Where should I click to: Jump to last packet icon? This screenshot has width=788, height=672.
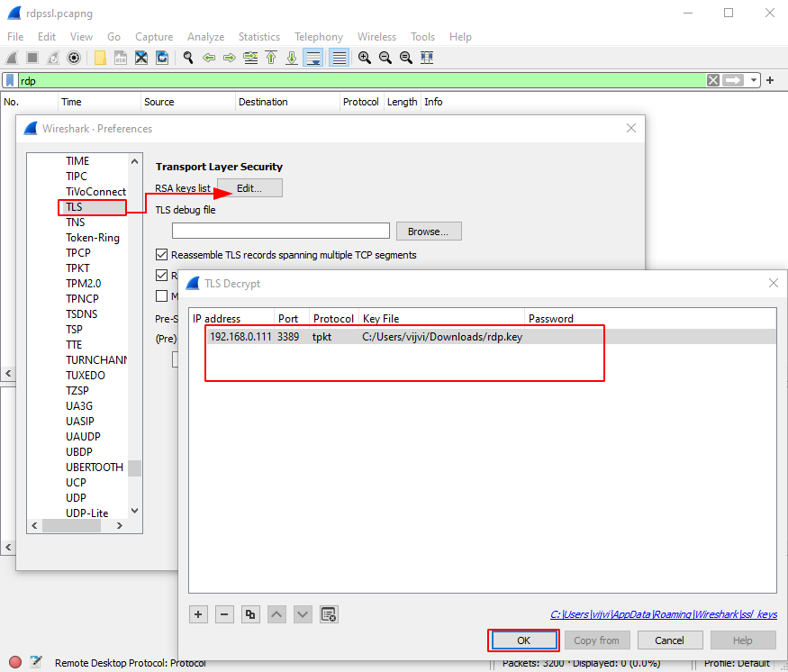tap(292, 58)
